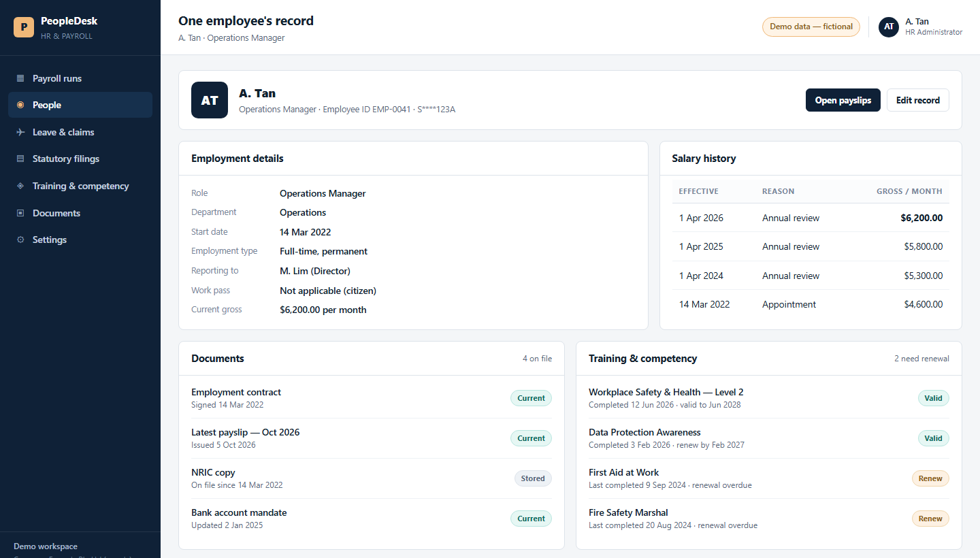Click the Full-time, permanent employment type value
The height and width of the screenshot is (558, 980).
323,251
